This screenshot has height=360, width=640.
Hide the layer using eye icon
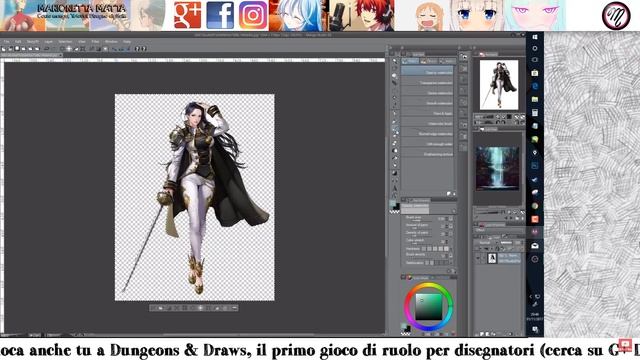(x=478, y=258)
